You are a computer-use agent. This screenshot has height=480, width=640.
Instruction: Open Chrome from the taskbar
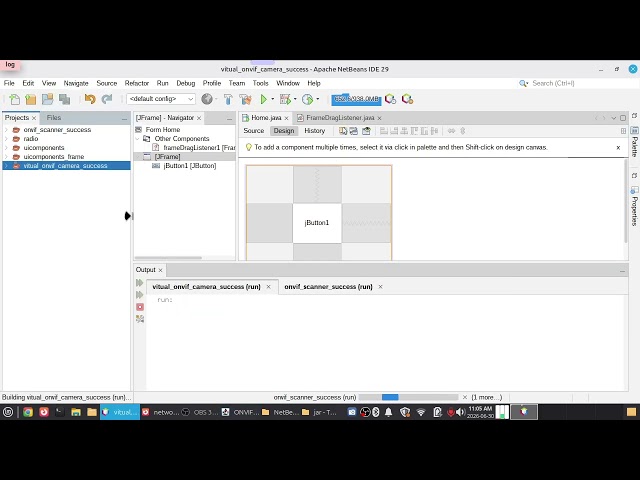click(28, 412)
